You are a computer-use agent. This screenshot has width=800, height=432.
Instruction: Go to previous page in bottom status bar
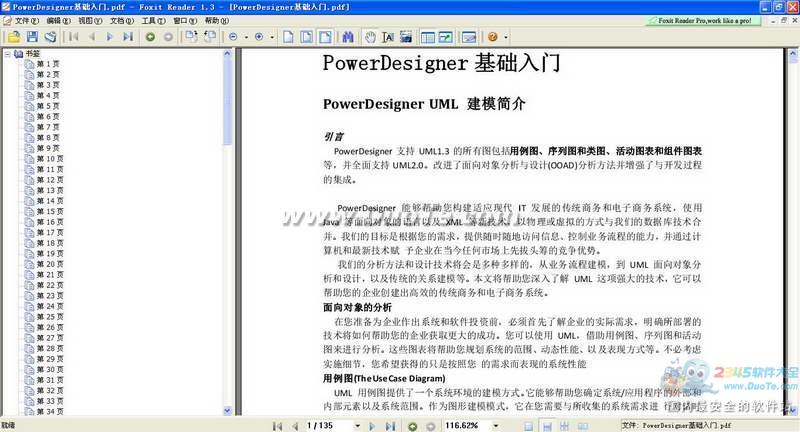(295, 426)
